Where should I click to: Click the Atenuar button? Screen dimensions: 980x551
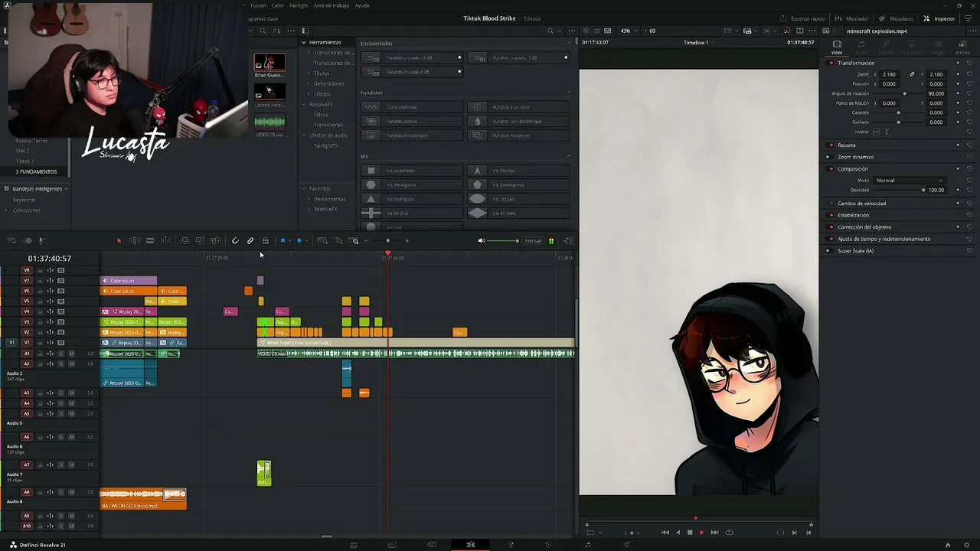click(x=533, y=241)
